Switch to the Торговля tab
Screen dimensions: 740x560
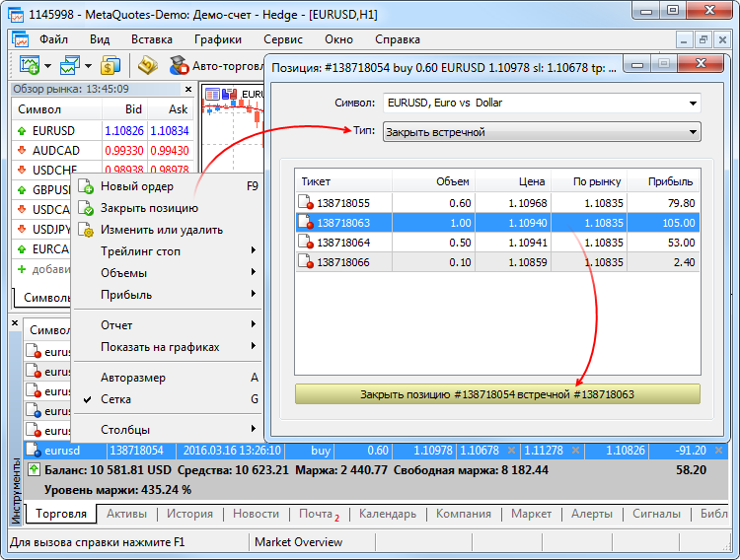[x=61, y=514]
